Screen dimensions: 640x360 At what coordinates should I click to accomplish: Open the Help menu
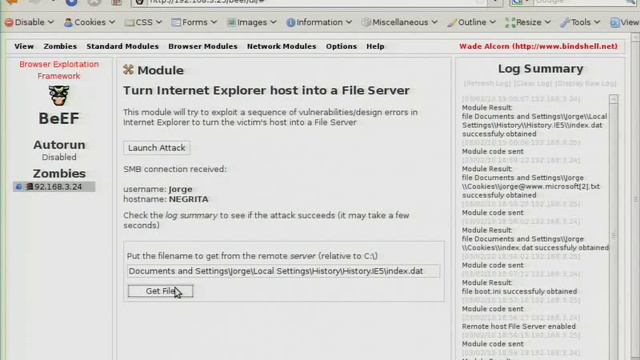click(x=375, y=47)
